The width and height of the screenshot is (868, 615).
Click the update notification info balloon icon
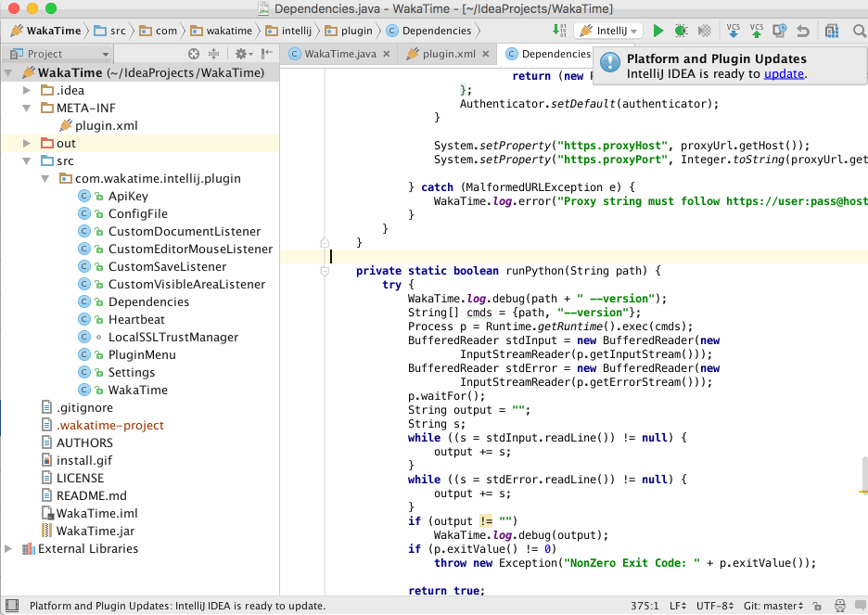(610, 62)
